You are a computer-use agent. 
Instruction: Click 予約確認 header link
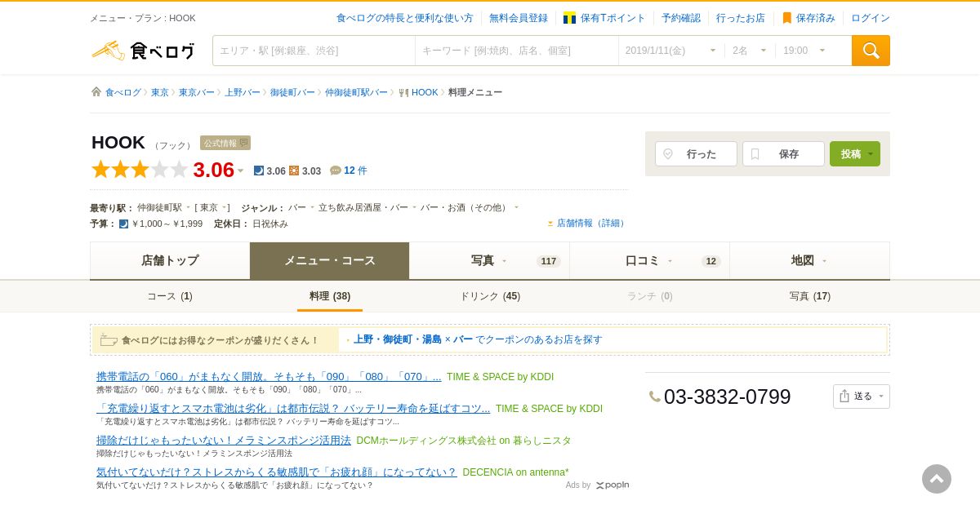pyautogui.click(x=681, y=18)
